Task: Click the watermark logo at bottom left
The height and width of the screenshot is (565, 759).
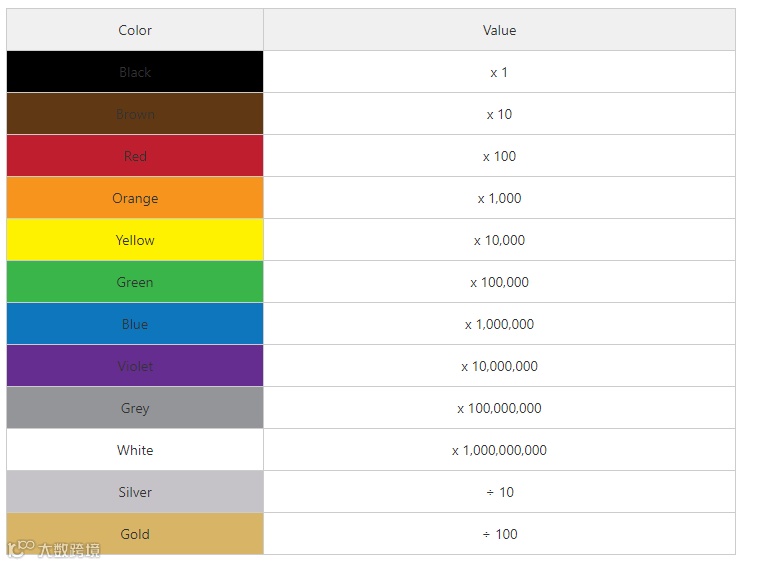Action: (x=54, y=550)
